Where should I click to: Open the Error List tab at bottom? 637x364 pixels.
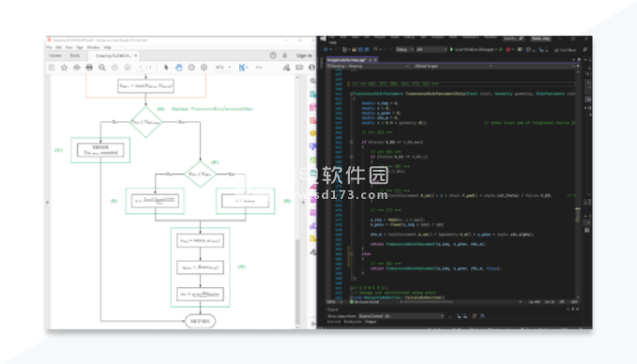tap(334, 322)
